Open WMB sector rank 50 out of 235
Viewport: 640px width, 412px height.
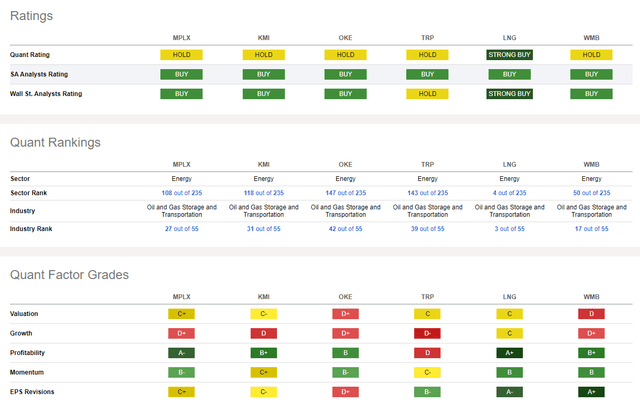pos(591,193)
